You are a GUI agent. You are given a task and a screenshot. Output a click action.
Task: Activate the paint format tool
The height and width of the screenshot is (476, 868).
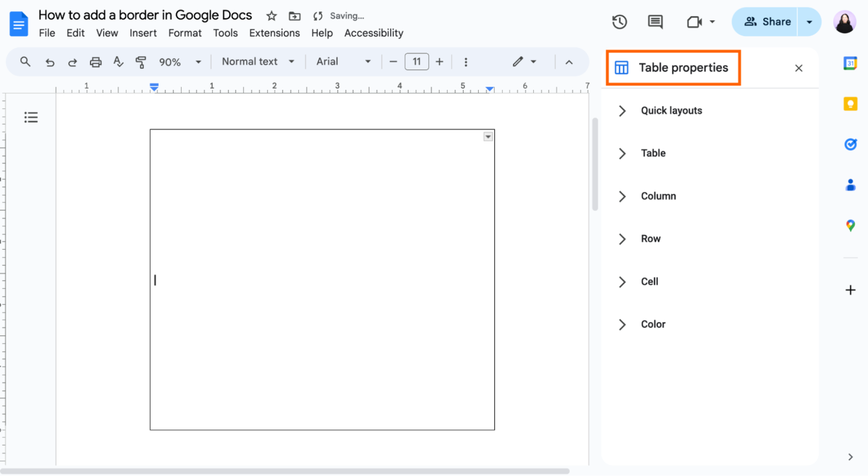pyautogui.click(x=141, y=61)
